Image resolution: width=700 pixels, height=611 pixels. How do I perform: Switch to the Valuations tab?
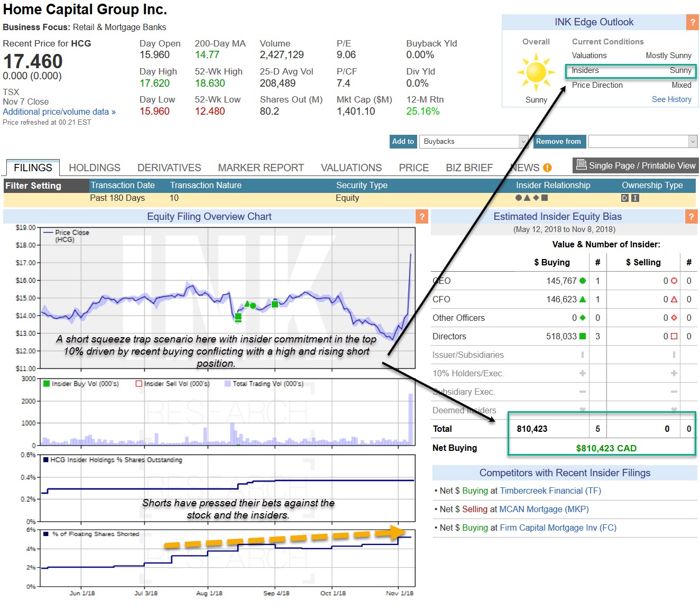point(351,168)
